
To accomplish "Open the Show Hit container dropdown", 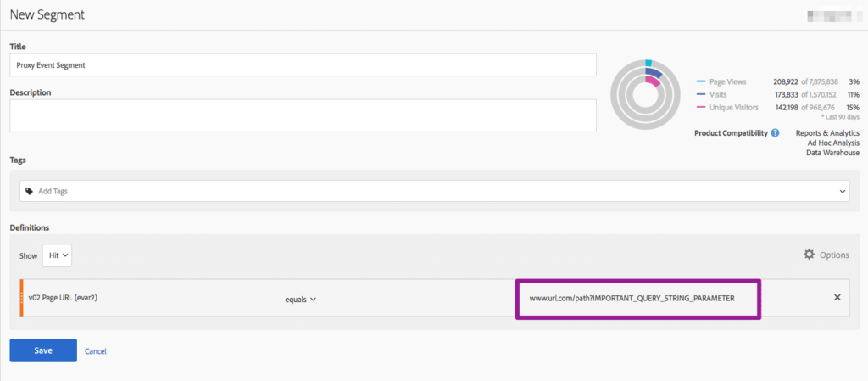I will tap(57, 254).
